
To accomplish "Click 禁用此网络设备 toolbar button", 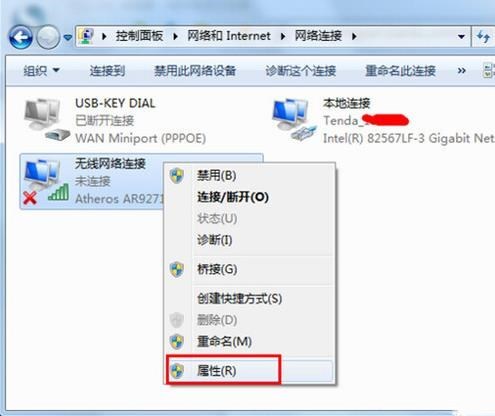I will pyautogui.click(x=195, y=71).
